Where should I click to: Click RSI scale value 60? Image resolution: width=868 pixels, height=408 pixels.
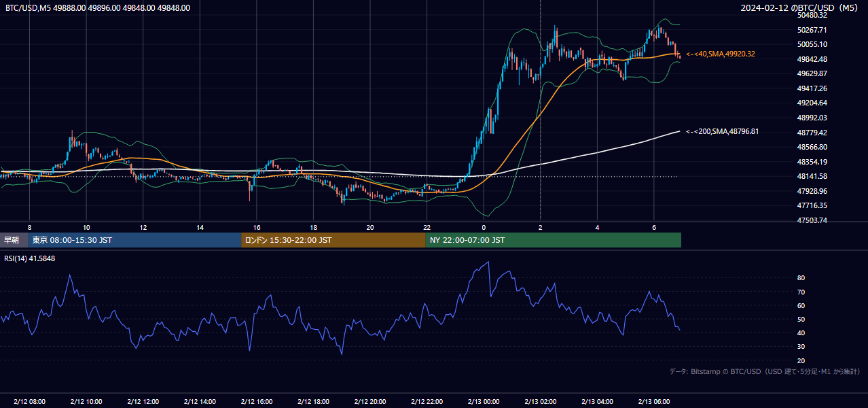coord(801,306)
